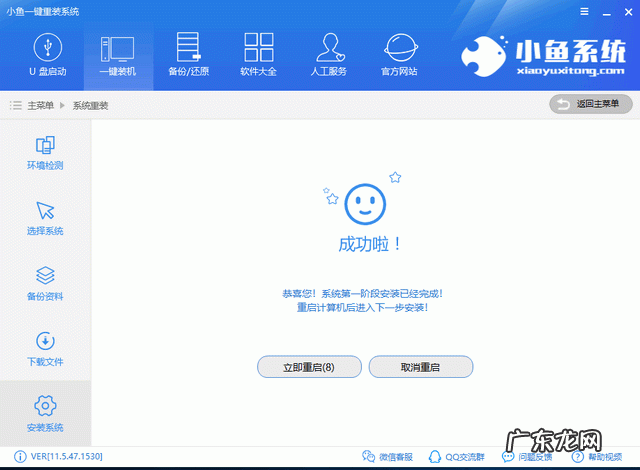Viewport: 640px width, 470px height.
Task: Open 备份/还原 backup and restore
Action: (188, 55)
